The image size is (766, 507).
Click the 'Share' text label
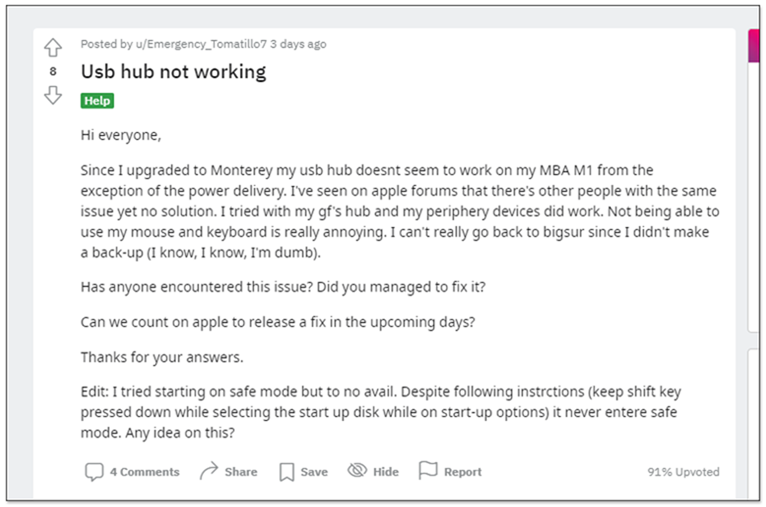[x=241, y=472]
